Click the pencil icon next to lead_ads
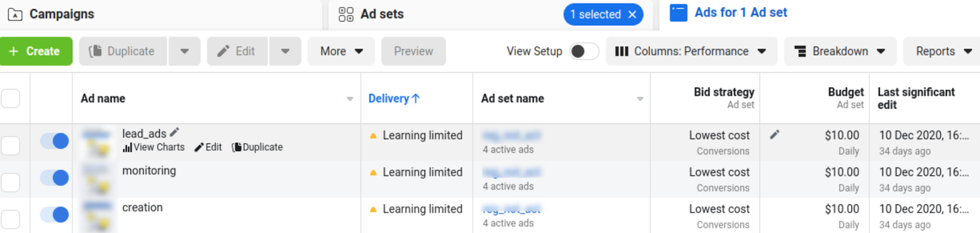This screenshot has width=980, height=233. [x=175, y=132]
